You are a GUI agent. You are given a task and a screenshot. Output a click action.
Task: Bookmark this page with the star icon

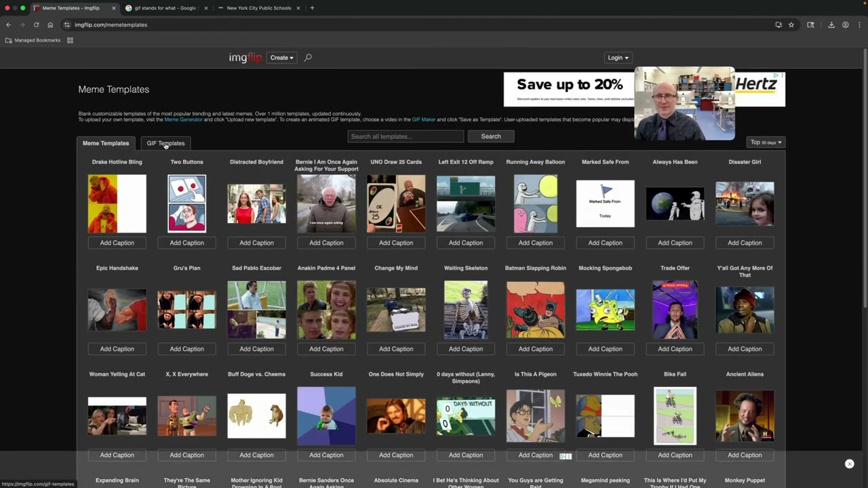(x=791, y=24)
